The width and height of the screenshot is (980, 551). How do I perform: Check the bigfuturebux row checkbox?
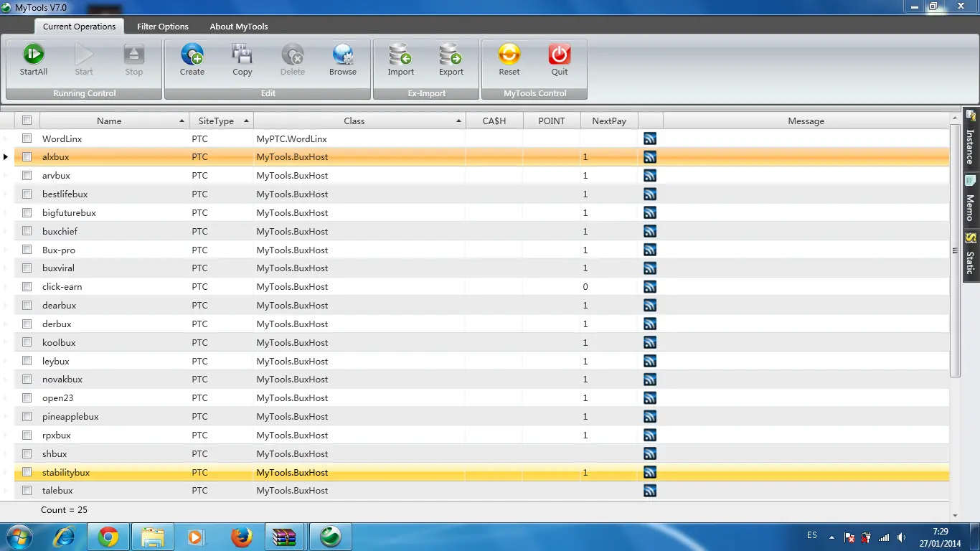point(27,213)
